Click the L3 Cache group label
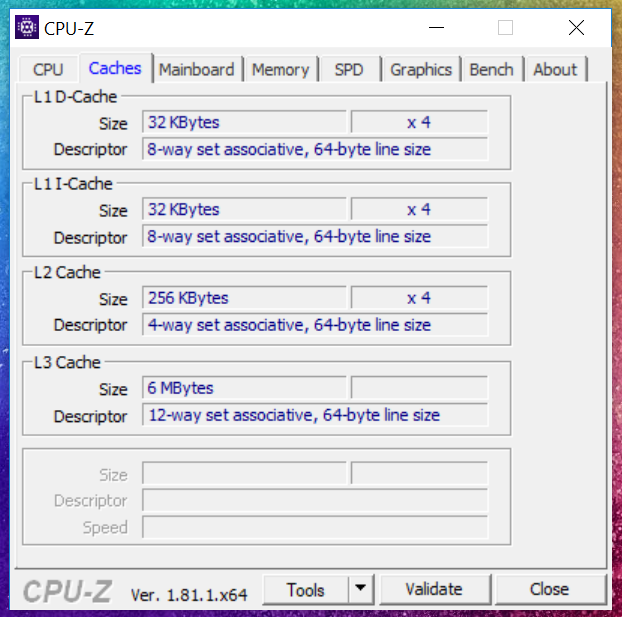Viewport: 622px width, 617px height. [67, 363]
